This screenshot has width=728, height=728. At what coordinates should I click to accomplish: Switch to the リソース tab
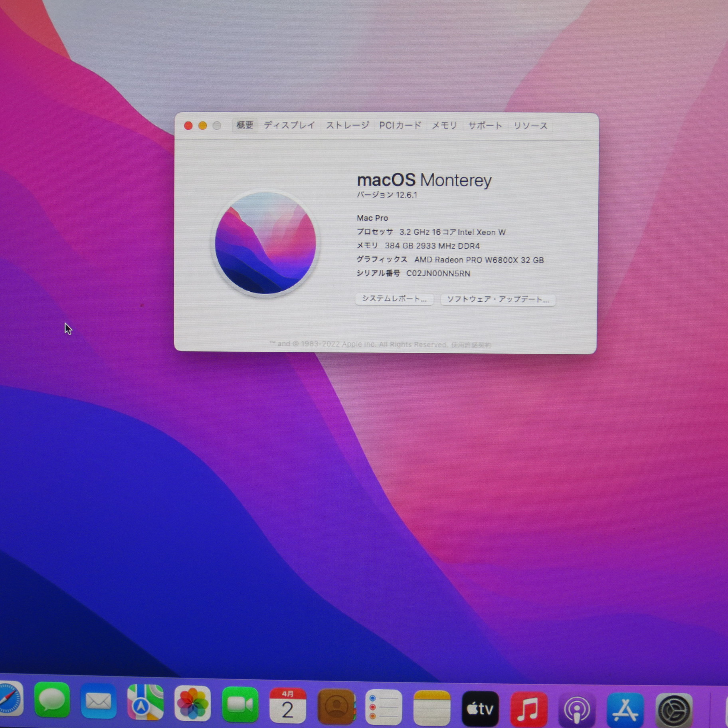pyautogui.click(x=530, y=126)
